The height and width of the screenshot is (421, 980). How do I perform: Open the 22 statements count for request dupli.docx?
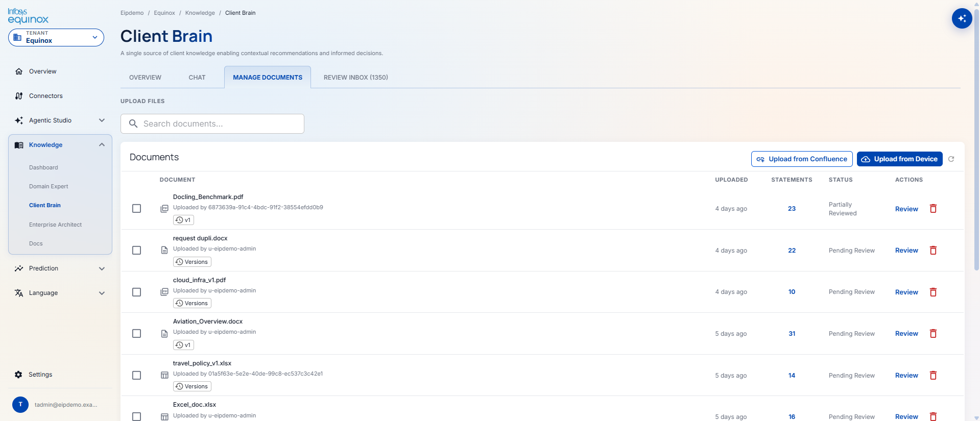792,251
